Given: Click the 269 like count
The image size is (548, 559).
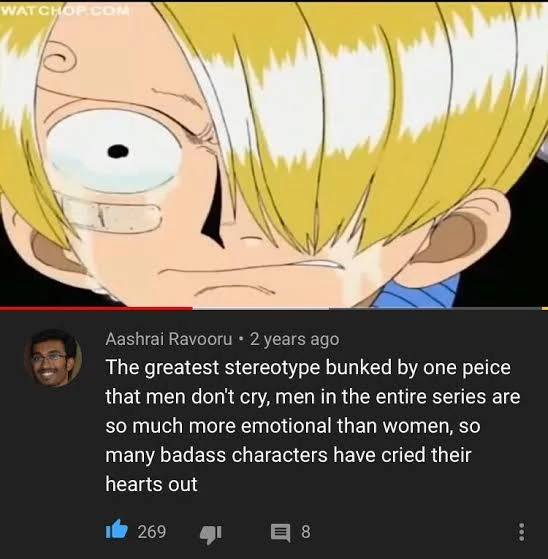Looking at the screenshot, I should (152, 532).
